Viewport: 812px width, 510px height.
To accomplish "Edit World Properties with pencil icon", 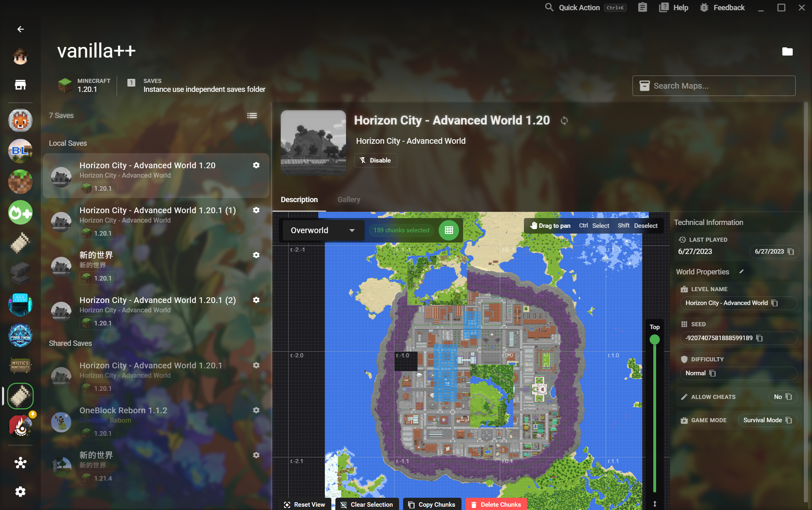I will tap(741, 272).
